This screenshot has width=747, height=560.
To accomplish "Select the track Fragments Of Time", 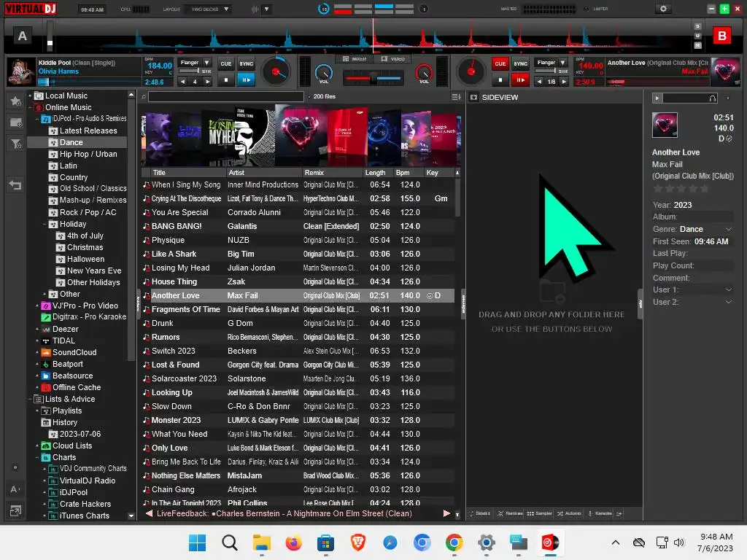I will [x=298, y=309].
